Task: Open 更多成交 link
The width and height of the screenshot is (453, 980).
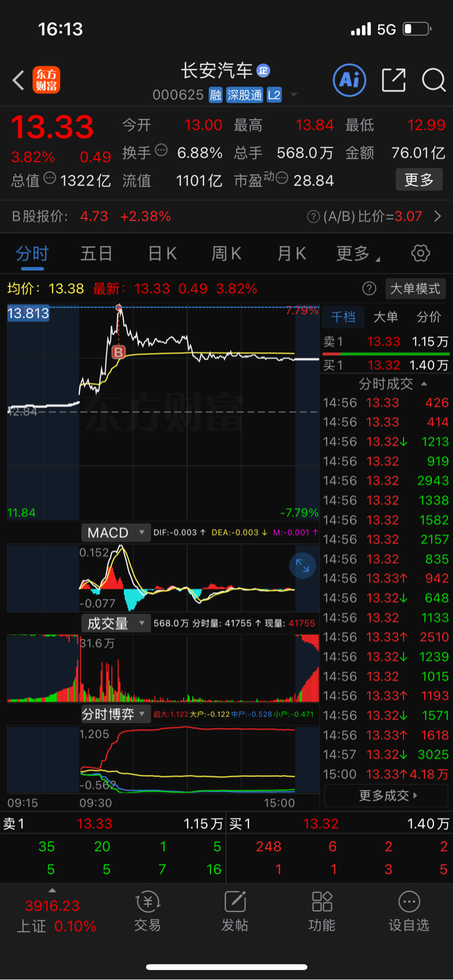Action: coord(387,796)
